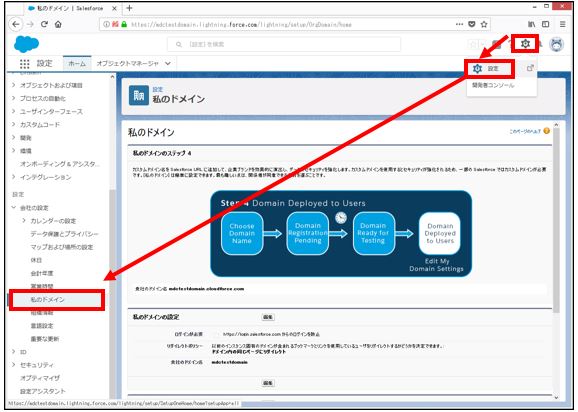Open the App Launcher dots grid
This screenshot has height=412, width=578.
click(24, 64)
